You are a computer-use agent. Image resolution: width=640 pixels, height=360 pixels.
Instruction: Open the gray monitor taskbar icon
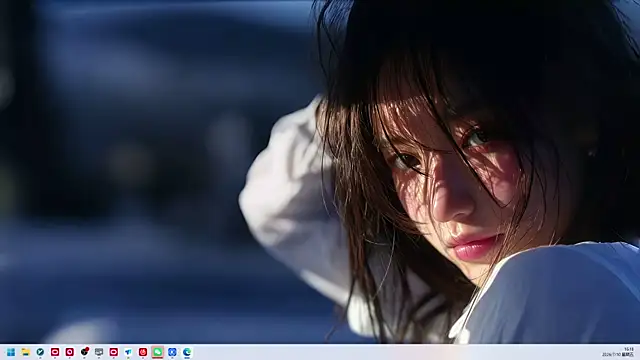99,352
